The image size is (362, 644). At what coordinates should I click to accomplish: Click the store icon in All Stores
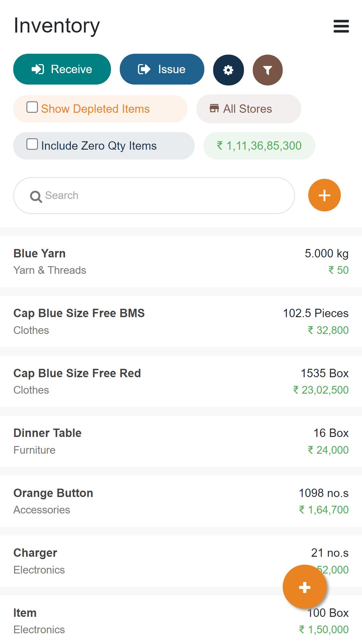pos(214,108)
